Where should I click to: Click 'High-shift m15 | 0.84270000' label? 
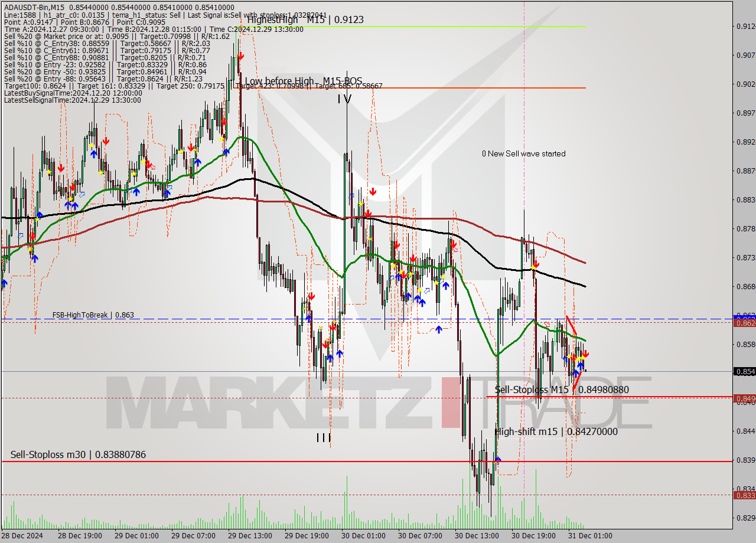(556, 431)
